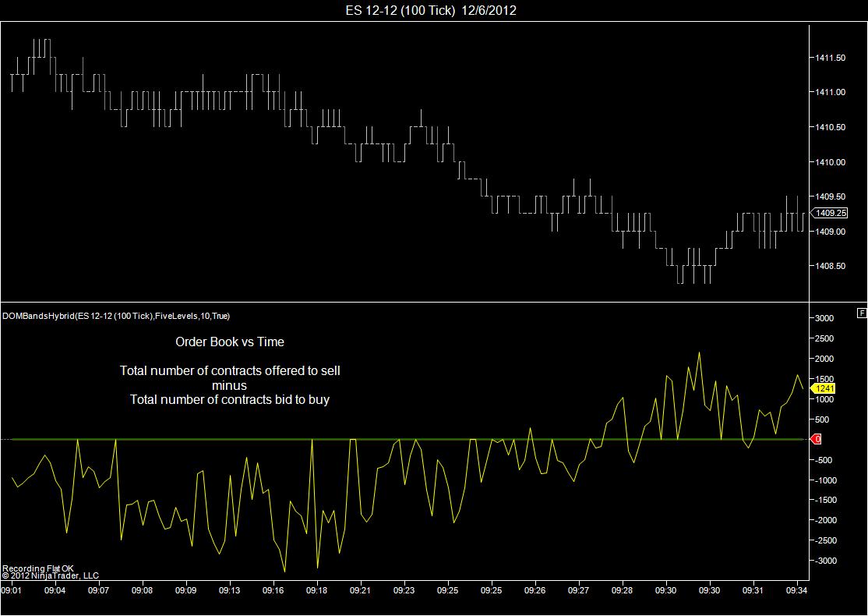Click the 2000 indicator axis label
Viewport: 868px width, 616px height.
824,359
